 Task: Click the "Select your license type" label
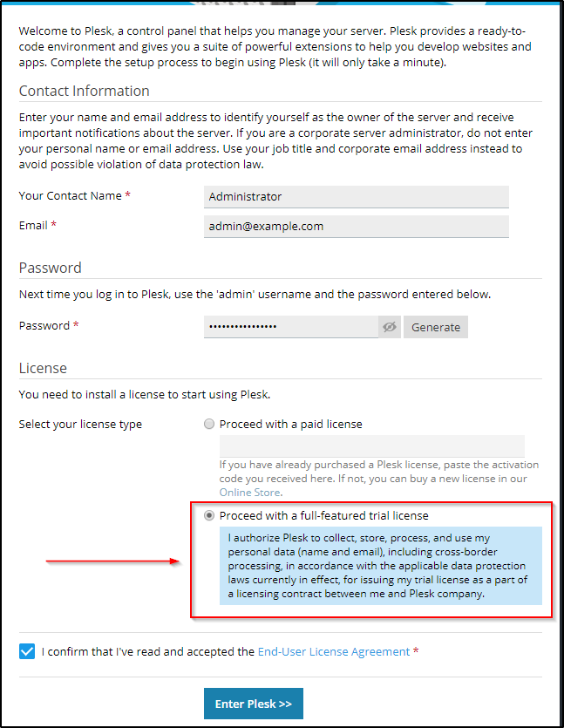80,425
